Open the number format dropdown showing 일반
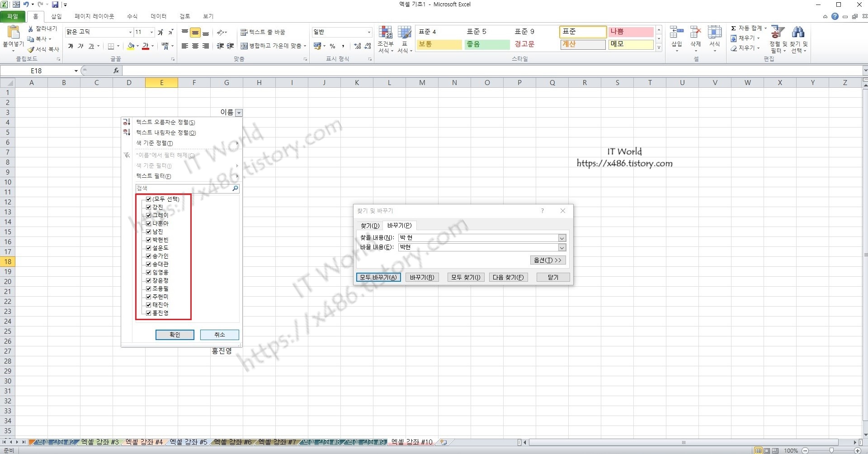 [x=369, y=32]
